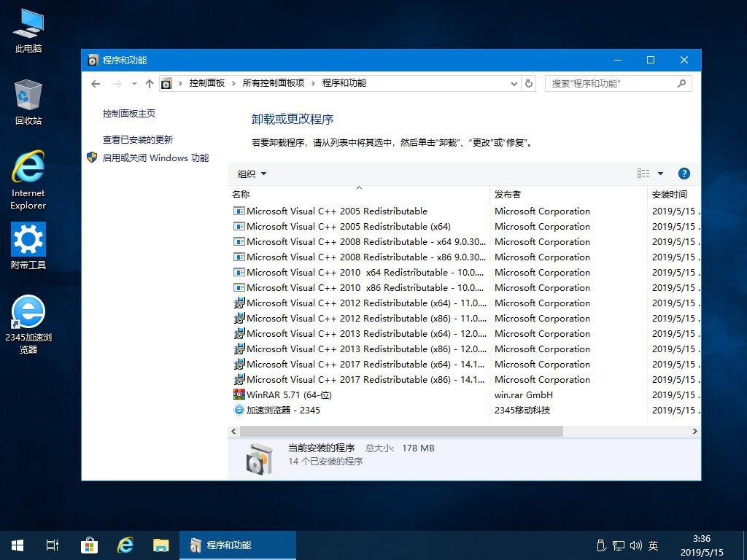Expand the 组织 dropdown menu
The width and height of the screenshot is (747, 560).
point(252,174)
